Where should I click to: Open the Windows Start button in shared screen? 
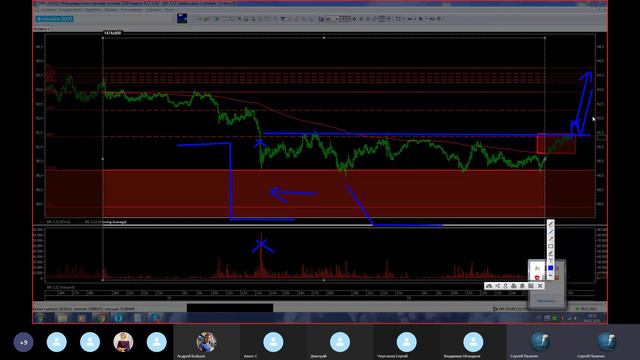point(40,318)
